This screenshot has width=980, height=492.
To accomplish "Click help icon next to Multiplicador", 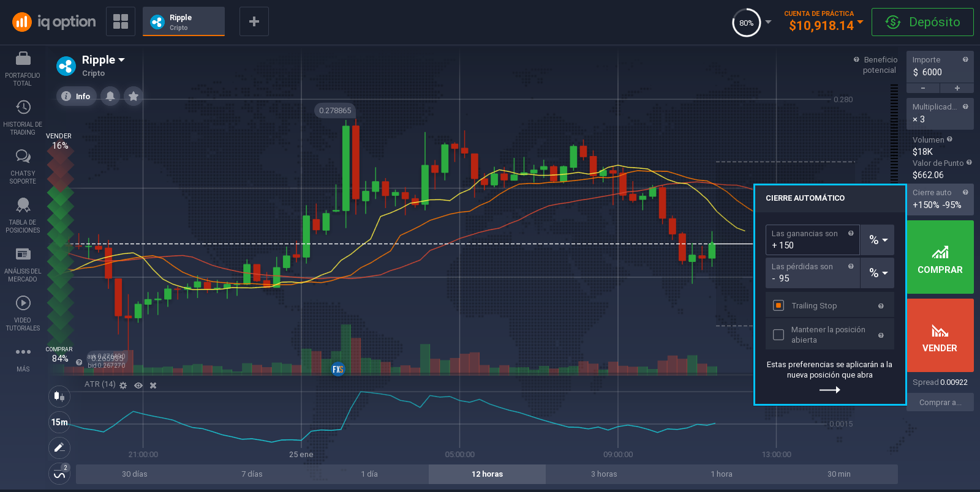I will click(x=965, y=106).
